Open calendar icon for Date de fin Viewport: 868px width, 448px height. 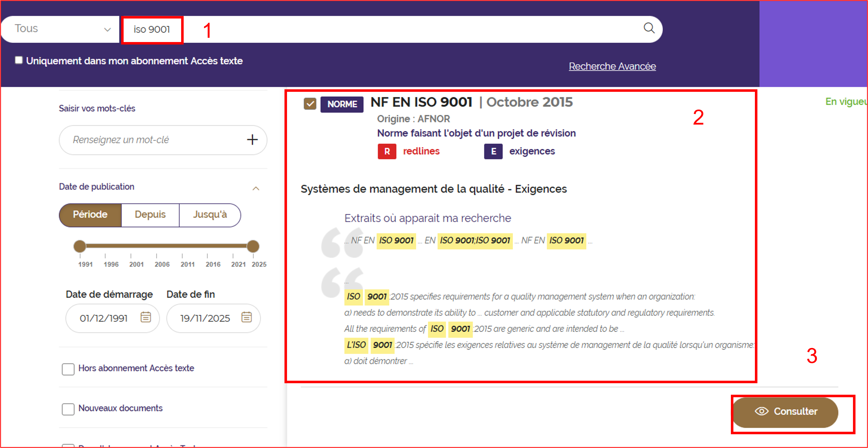pos(246,317)
